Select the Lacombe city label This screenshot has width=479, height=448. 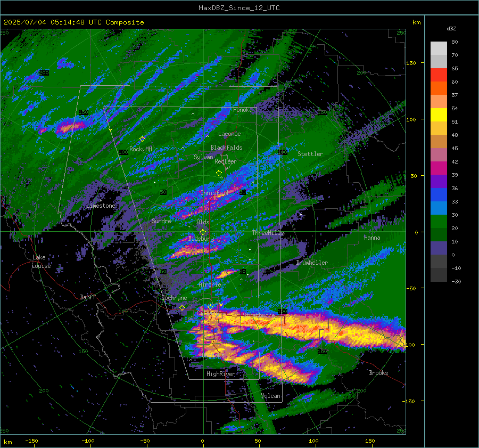[x=229, y=134]
